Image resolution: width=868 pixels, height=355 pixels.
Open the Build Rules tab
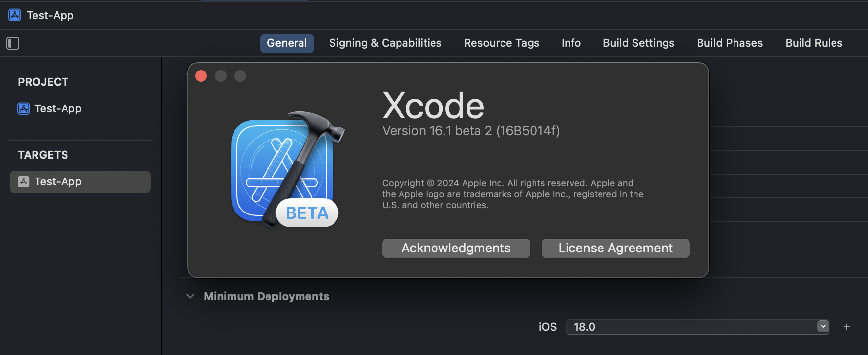coord(814,43)
